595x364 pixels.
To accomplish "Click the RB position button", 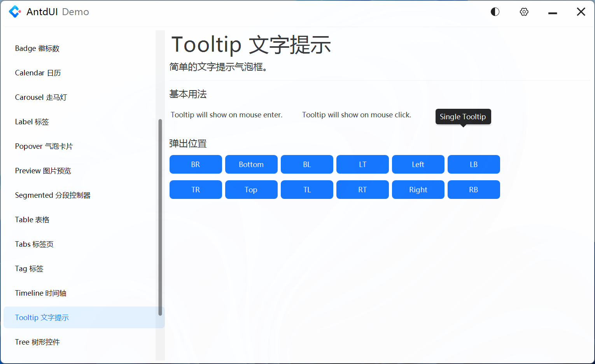I will [x=474, y=190].
